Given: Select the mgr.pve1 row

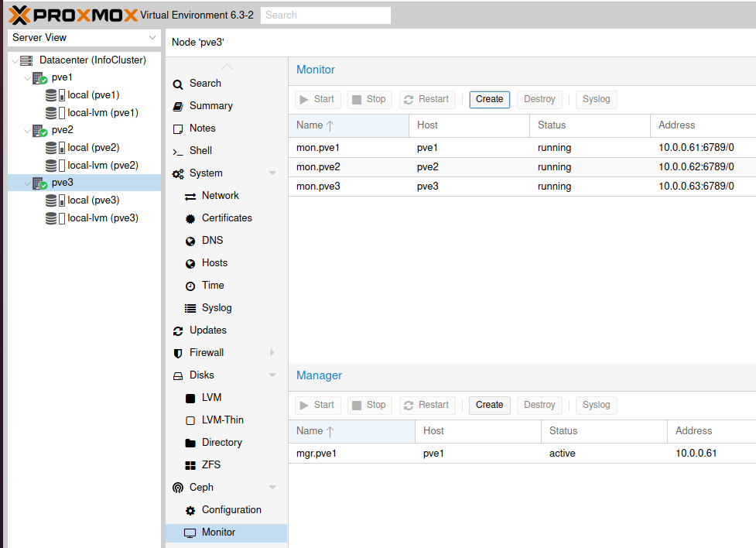Looking at the screenshot, I should [x=522, y=454].
